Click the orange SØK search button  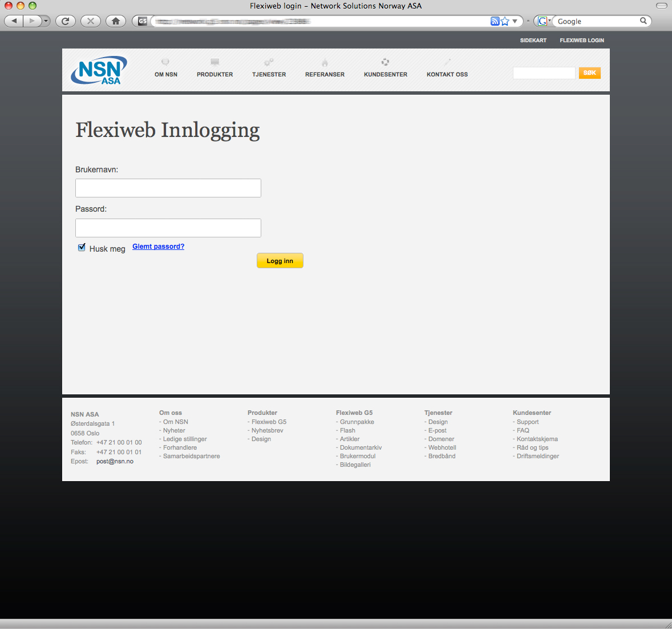pos(589,73)
